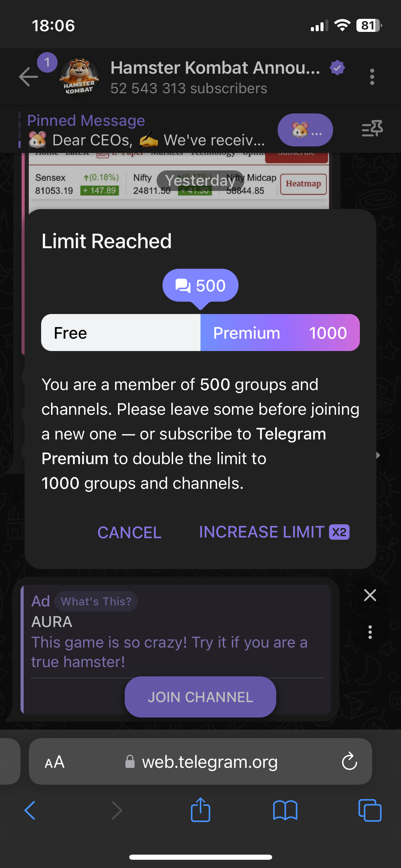Open the ad's three-dot options menu
Viewport: 401px width, 868px height.
click(370, 632)
